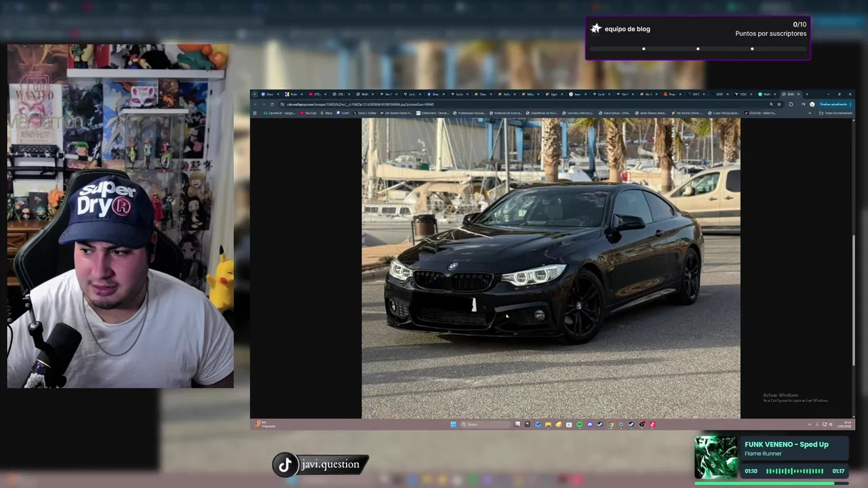868x488 pixels.
Task: Bookmark this page with star icon
Action: (779, 104)
